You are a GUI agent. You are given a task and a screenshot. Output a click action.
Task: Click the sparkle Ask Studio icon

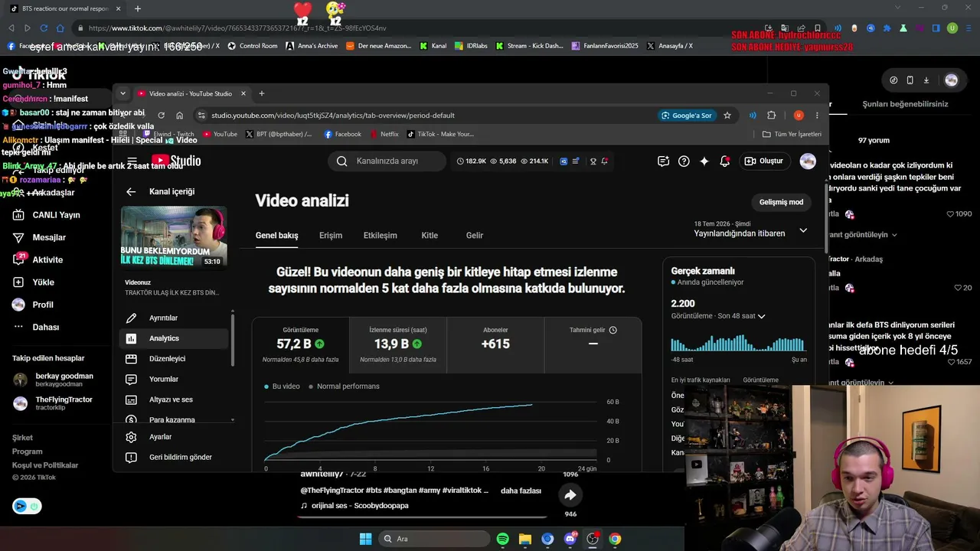(x=704, y=161)
